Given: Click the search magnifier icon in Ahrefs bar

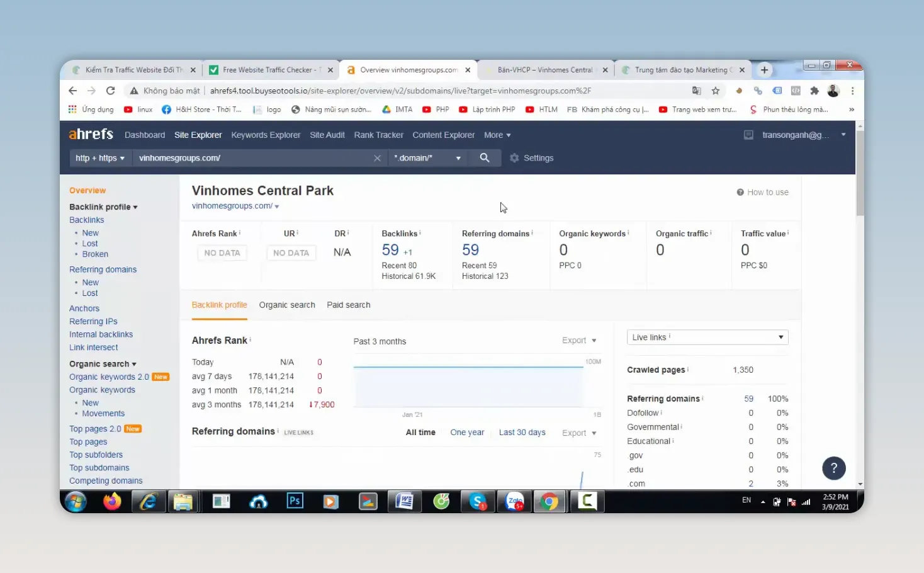Looking at the screenshot, I should 485,157.
